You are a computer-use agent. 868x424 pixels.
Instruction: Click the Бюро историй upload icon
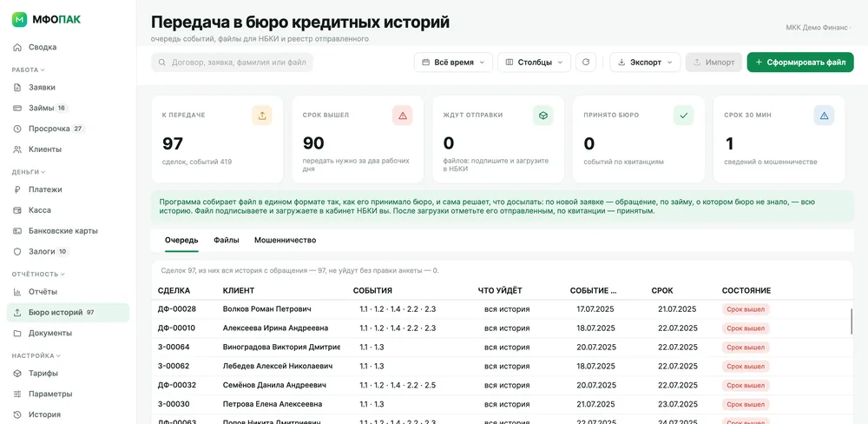(17, 313)
